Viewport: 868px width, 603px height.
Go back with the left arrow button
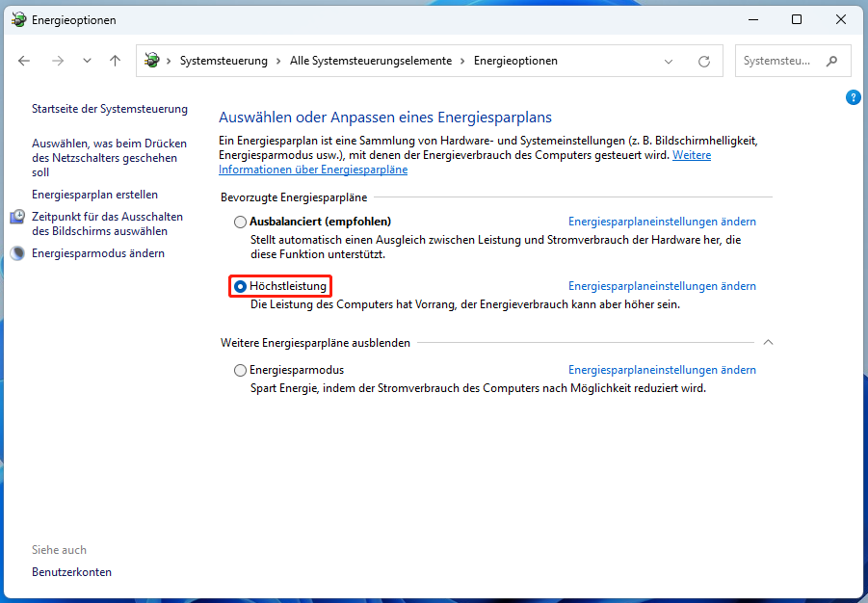24,61
